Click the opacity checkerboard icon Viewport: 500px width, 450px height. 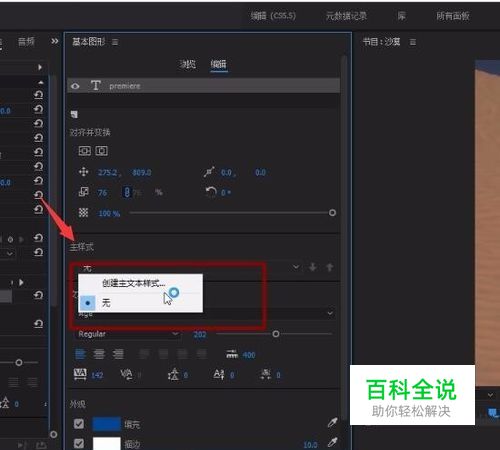83,213
